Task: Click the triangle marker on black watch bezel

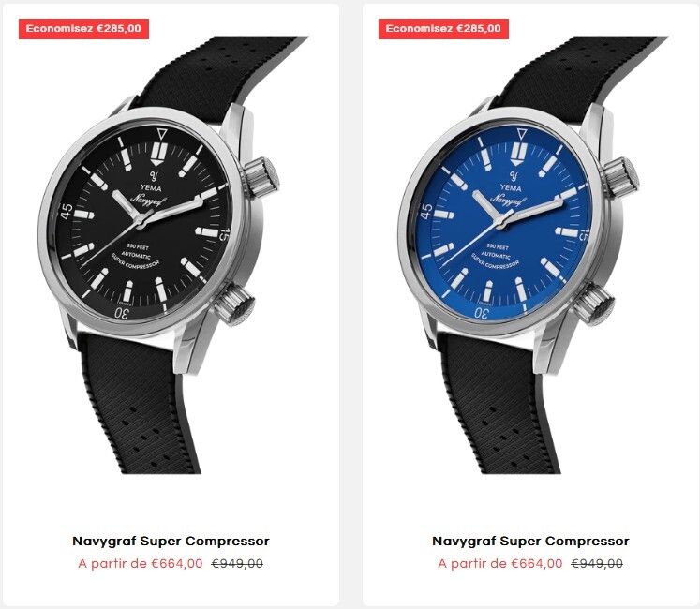Action: pos(161,134)
